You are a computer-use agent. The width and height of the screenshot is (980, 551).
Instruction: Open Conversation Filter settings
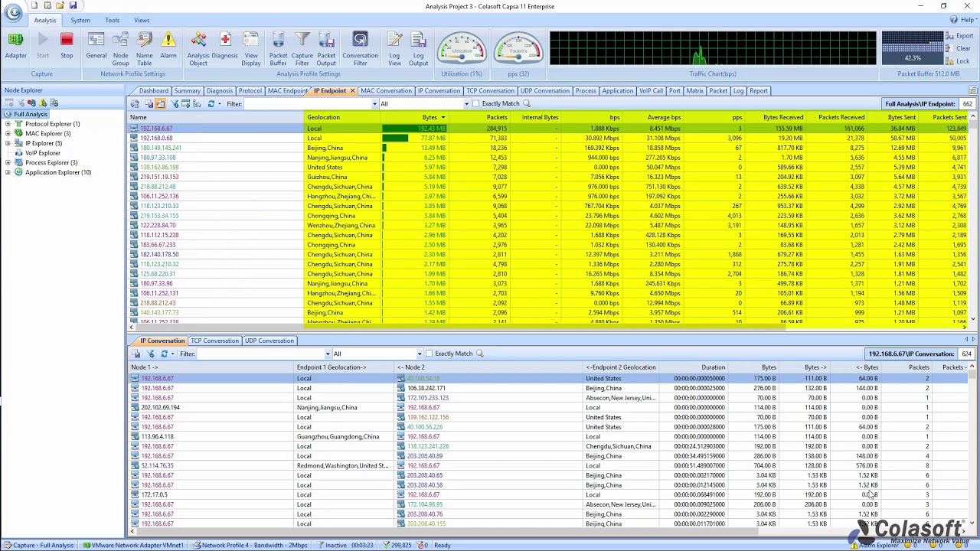pyautogui.click(x=360, y=49)
